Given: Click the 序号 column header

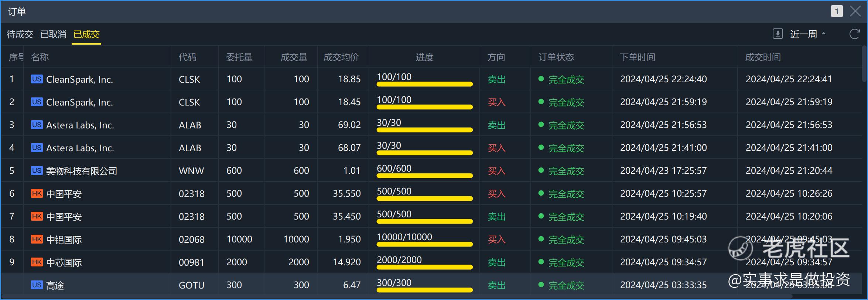Looking at the screenshot, I should point(16,57).
